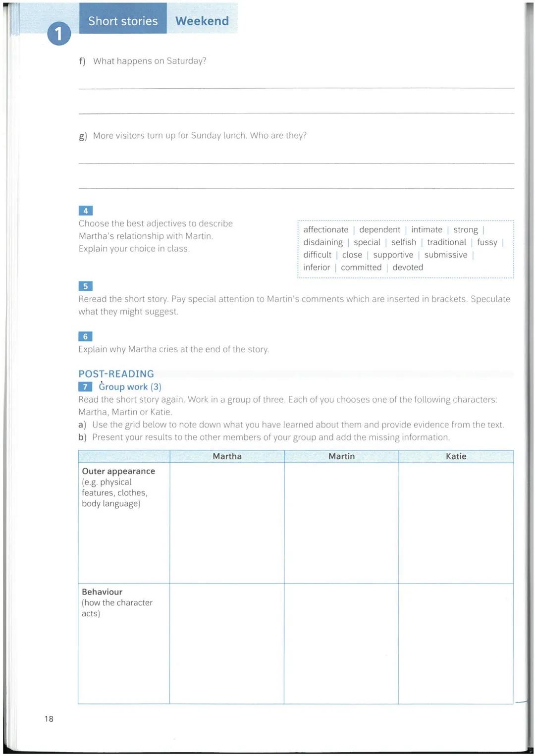535x756 pixels.
Task: Click the circled chapter number 1 badge
Action: (x=59, y=34)
